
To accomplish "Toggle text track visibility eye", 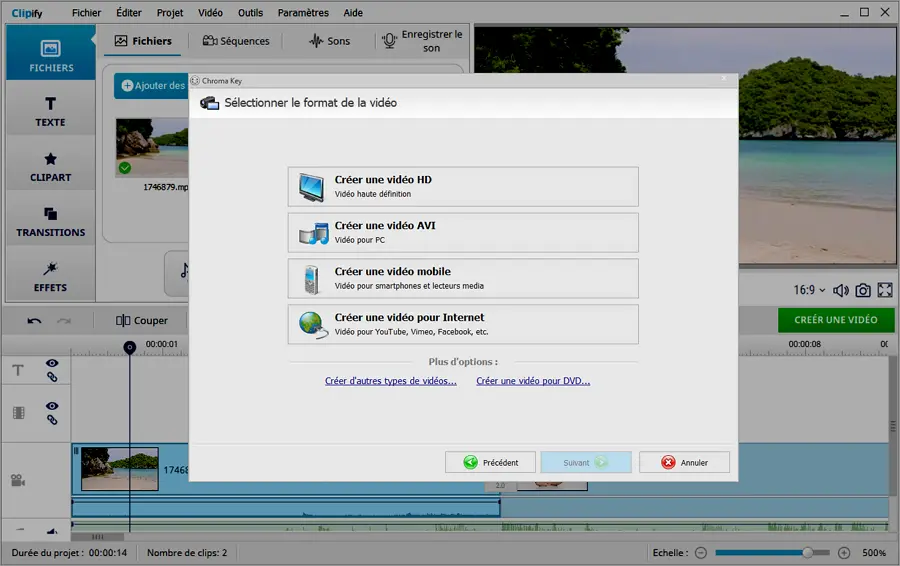I will [52, 363].
